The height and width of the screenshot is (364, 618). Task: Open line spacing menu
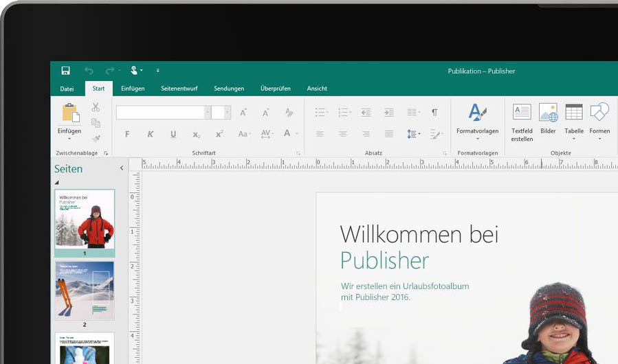click(413, 135)
